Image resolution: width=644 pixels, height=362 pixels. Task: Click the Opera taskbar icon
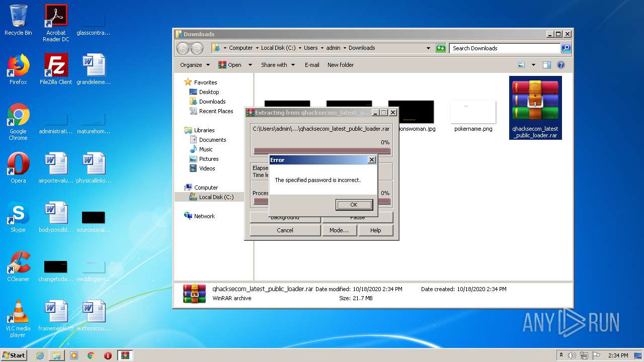[108, 355]
